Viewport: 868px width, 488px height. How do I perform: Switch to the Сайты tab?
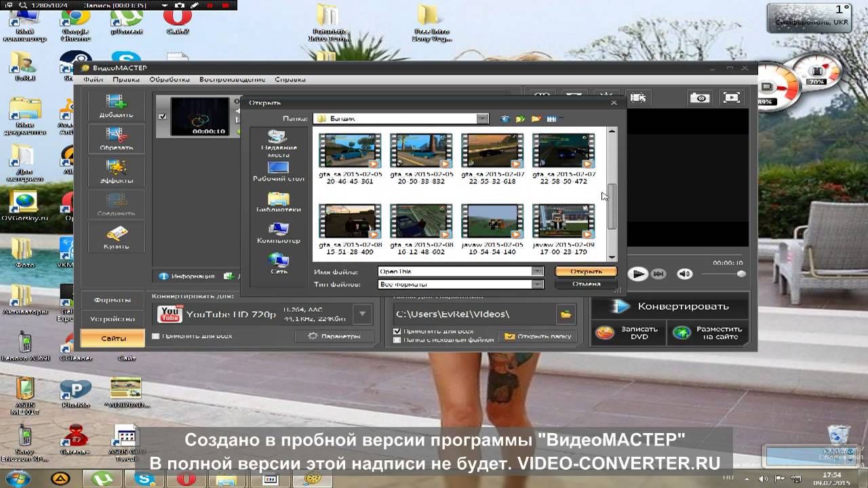(x=113, y=338)
